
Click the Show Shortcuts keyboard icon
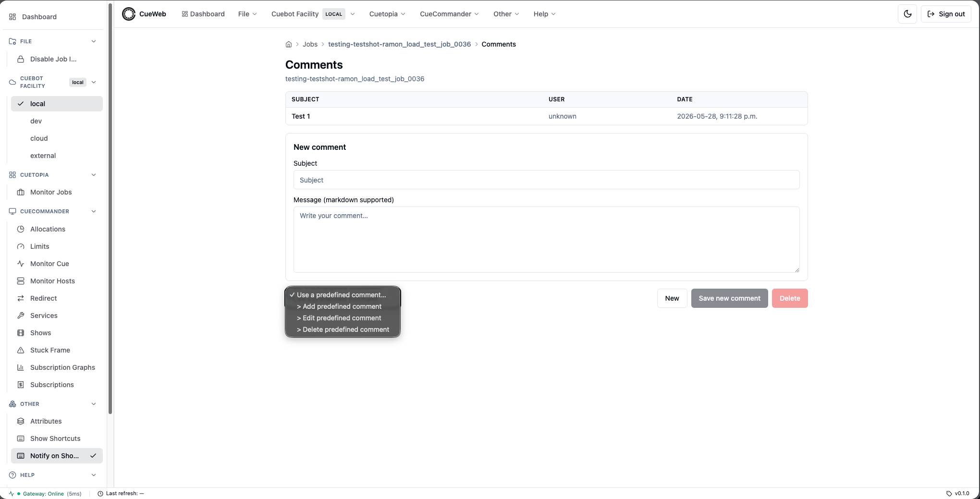tap(21, 438)
